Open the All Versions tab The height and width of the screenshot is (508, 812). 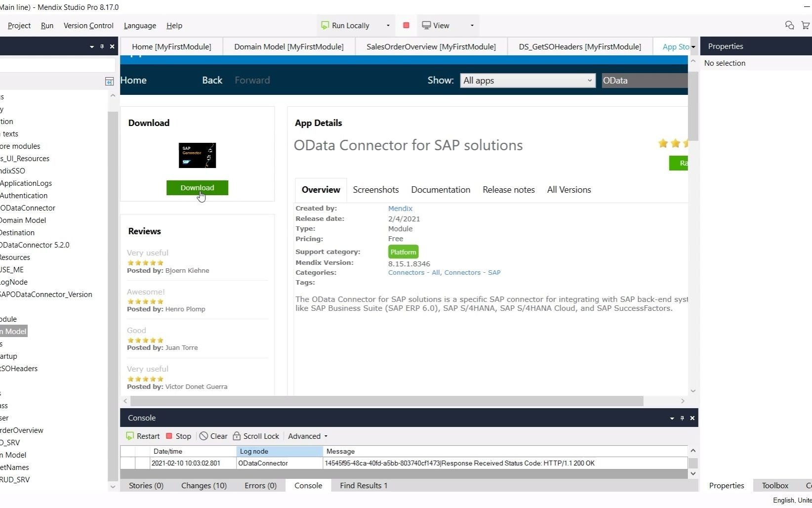[569, 190]
